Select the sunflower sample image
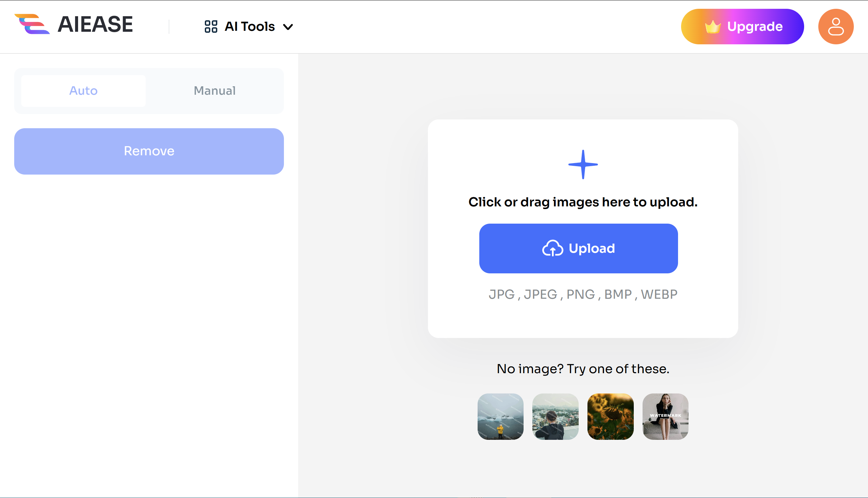Image resolution: width=868 pixels, height=498 pixels. 610,416
